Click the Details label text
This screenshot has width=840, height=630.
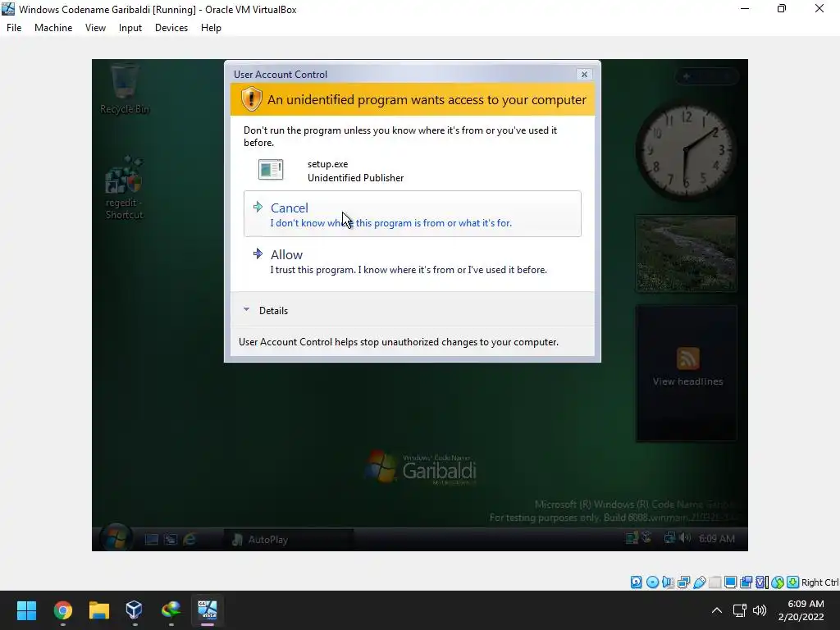(273, 311)
